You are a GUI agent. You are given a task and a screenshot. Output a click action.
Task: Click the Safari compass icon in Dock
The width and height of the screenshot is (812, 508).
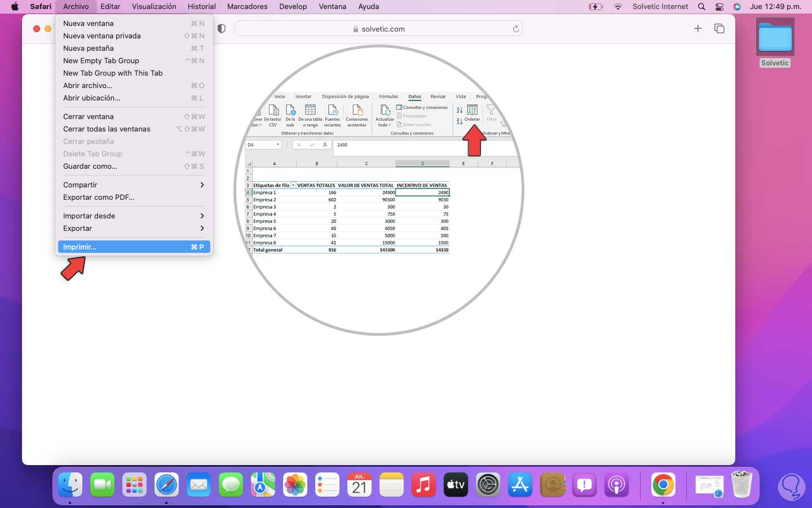point(166,485)
